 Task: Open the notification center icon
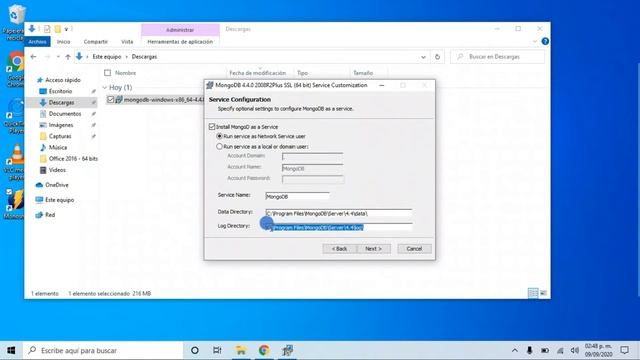624,350
